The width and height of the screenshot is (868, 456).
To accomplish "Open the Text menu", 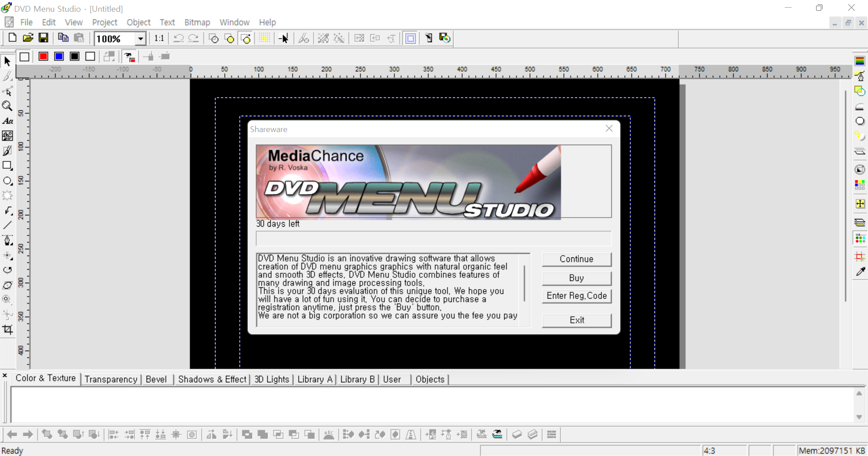I will 167,22.
